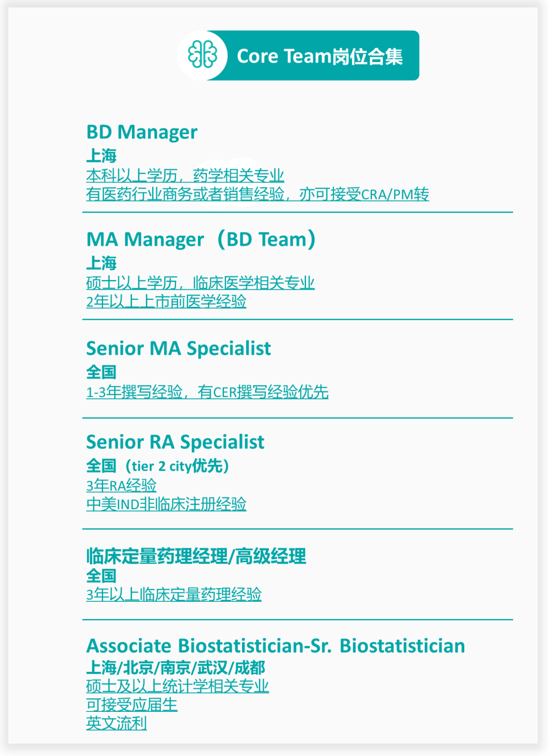The image size is (548, 756).
Task: Click link 1-3年撰写经验，有CER撰写经验优先
Action: 208,392
